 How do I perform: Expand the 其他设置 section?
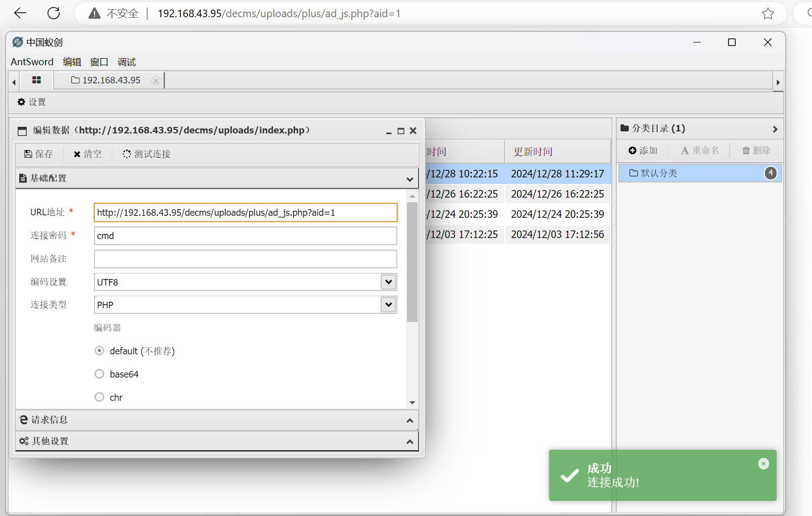pos(410,442)
